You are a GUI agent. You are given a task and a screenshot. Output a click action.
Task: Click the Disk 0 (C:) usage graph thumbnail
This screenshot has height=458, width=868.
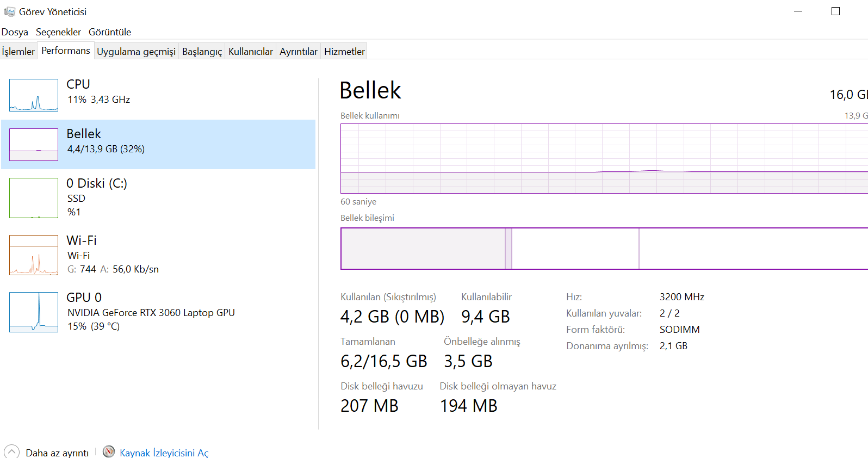click(x=34, y=198)
